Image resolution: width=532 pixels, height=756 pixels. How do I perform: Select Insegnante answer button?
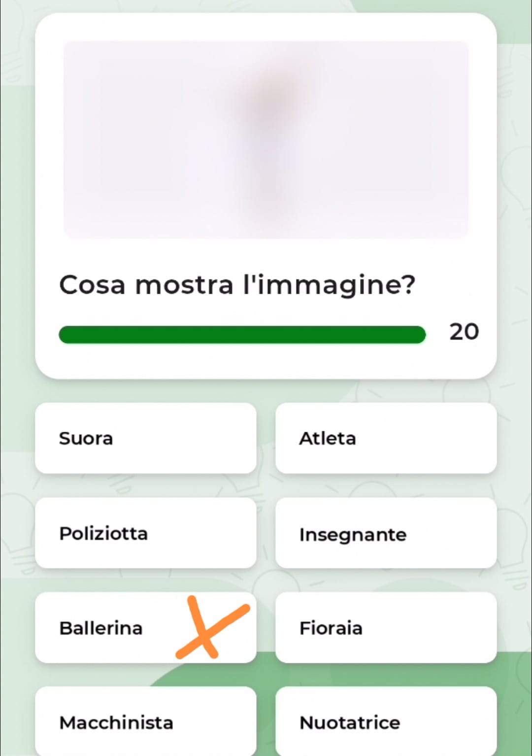coord(386,533)
